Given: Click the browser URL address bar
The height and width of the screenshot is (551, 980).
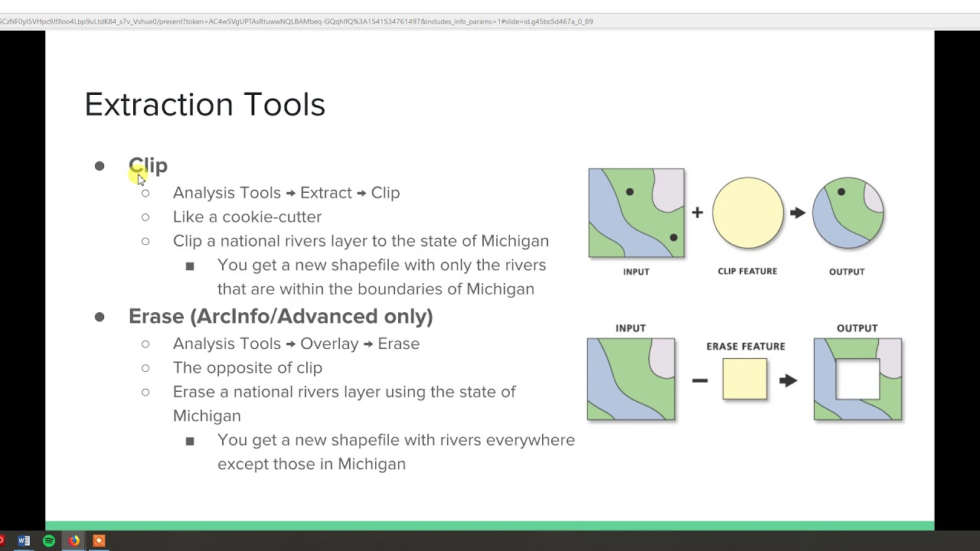Looking at the screenshot, I should (490, 21).
